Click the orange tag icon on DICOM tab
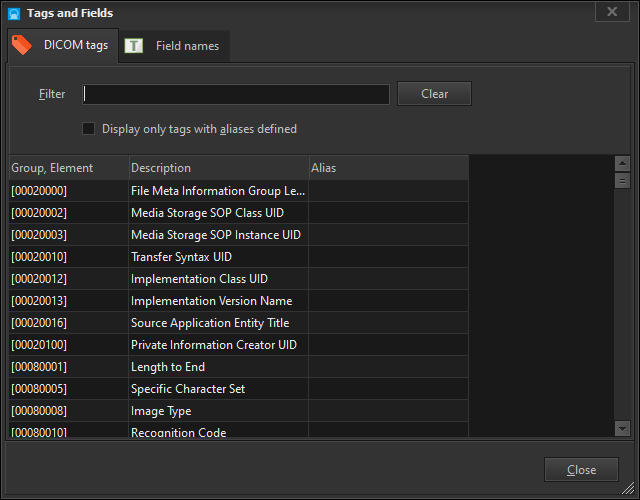This screenshot has width=640, height=500. point(22,45)
